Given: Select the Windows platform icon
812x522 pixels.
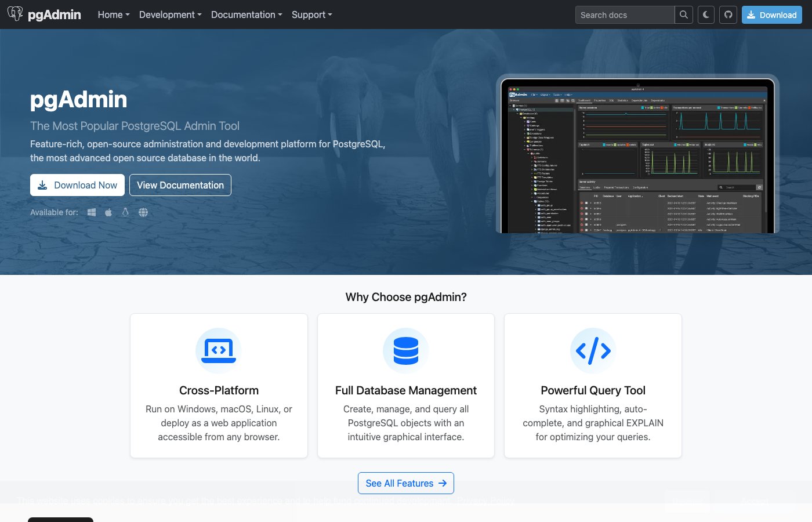Looking at the screenshot, I should 91,212.
